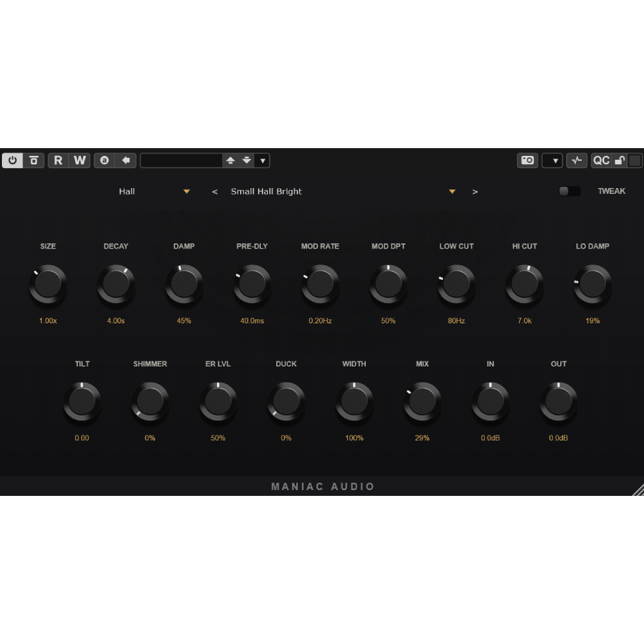Click the OUT gain knob
Screen dimensions: 644x644
[x=558, y=401]
